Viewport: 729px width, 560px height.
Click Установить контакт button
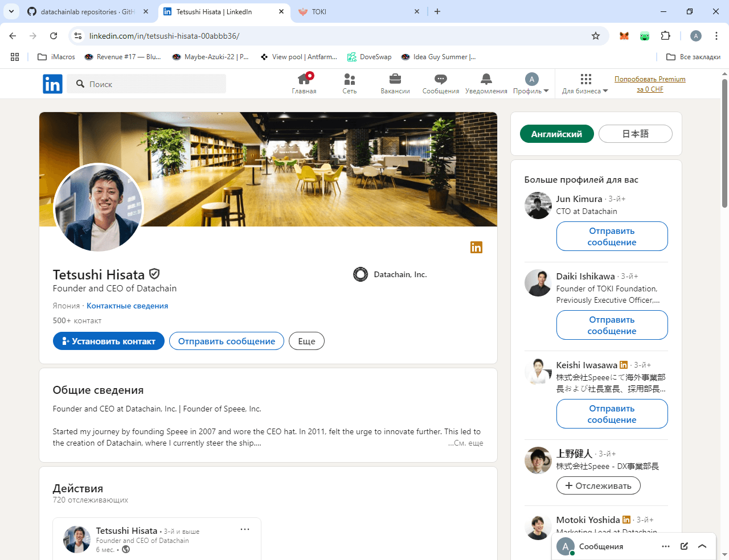pos(109,341)
